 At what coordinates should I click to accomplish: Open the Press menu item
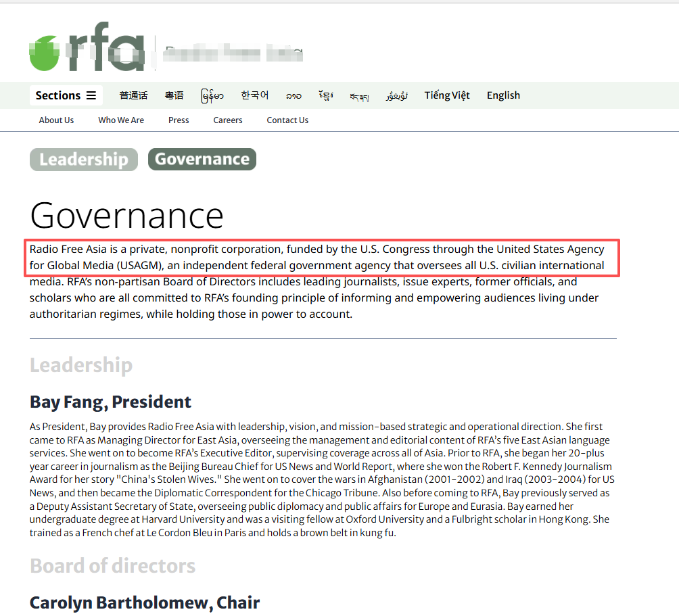[179, 120]
